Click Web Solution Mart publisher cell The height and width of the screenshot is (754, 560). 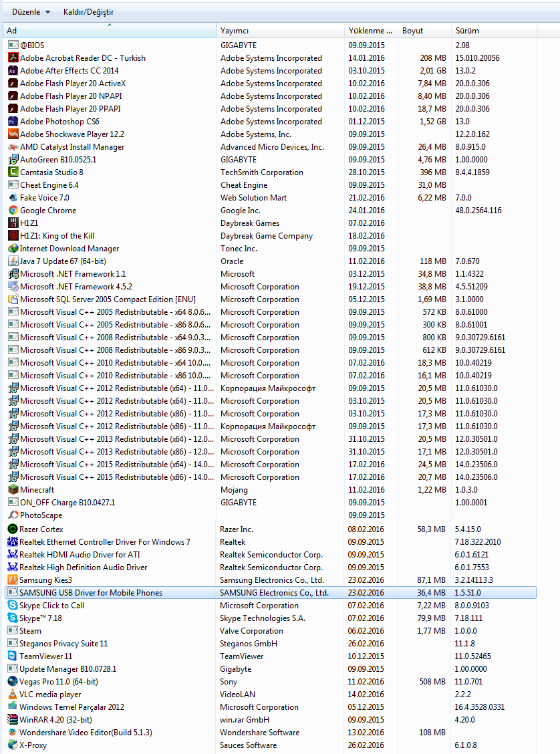pos(253,197)
